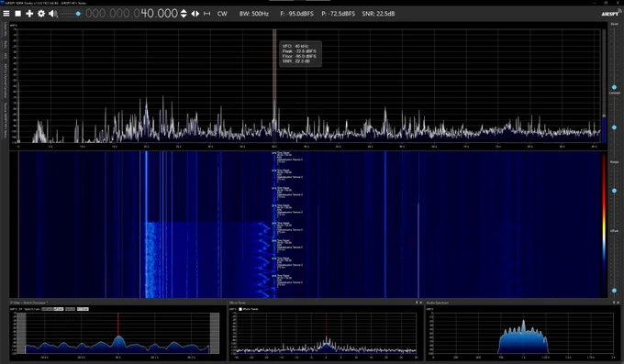The height and width of the screenshot is (364, 624).
Task: Click the VFO 40 kHz info tooltip
Action: pyautogui.click(x=300, y=54)
